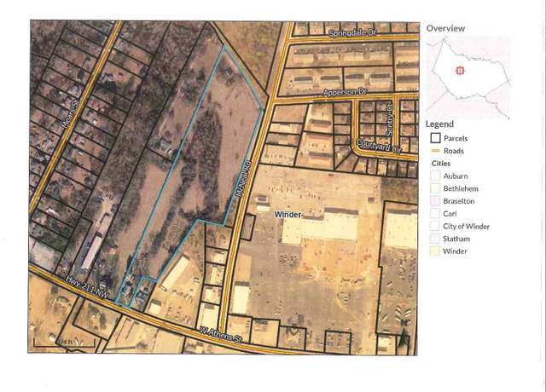
Task: Click the Courtyard Cir road label
Action: pyautogui.click(x=379, y=146)
